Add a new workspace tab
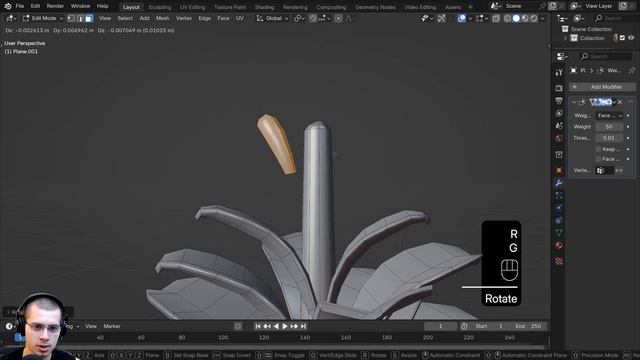 [470, 7]
